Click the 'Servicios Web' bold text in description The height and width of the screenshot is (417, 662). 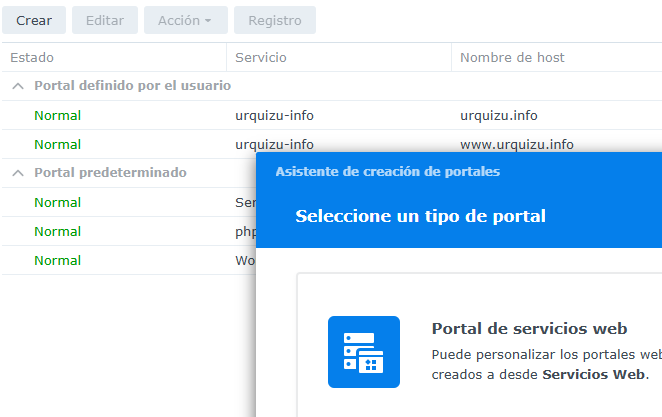(x=594, y=374)
